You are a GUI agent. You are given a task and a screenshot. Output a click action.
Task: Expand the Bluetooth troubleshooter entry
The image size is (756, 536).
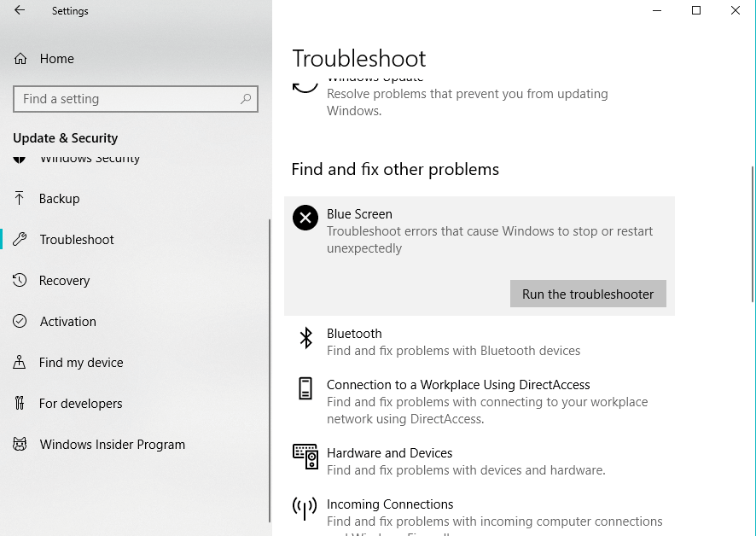[x=480, y=341]
